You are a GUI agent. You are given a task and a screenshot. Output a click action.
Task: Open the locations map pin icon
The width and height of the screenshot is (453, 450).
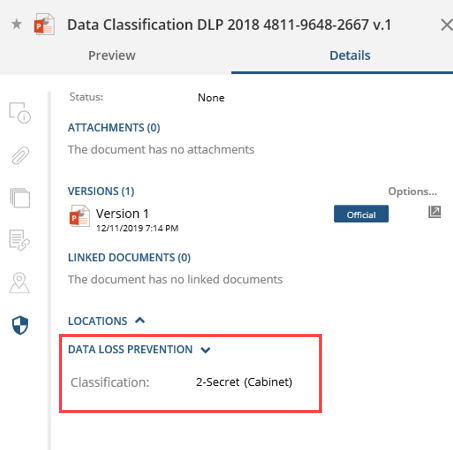click(19, 283)
